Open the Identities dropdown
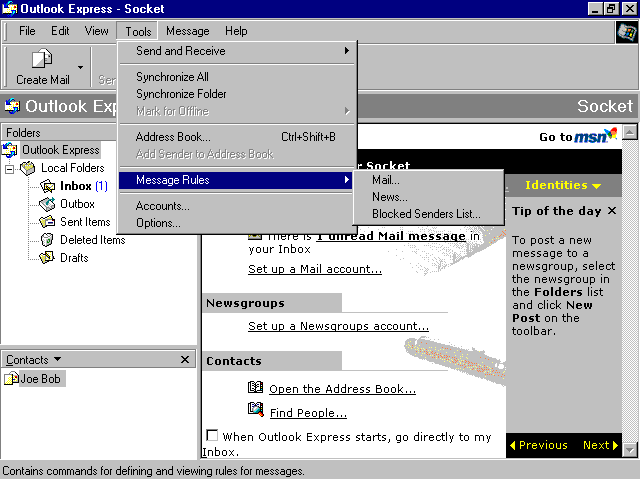This screenshot has width=640, height=480. tap(563, 185)
